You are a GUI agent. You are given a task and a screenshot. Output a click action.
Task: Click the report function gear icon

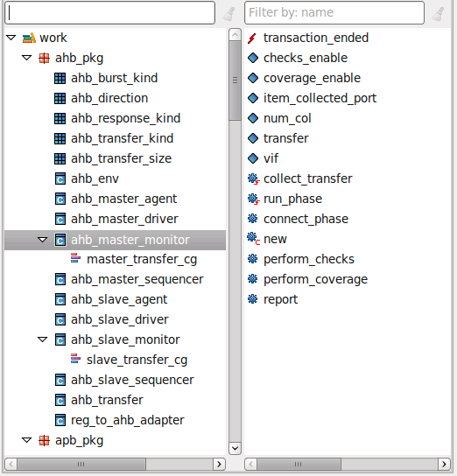(253, 298)
